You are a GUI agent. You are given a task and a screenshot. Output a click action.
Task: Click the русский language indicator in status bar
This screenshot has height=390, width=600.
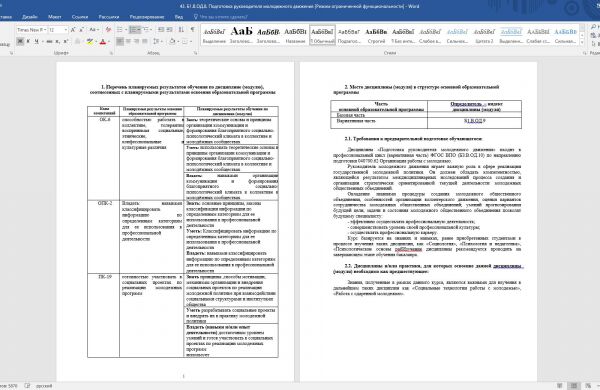(x=44, y=386)
